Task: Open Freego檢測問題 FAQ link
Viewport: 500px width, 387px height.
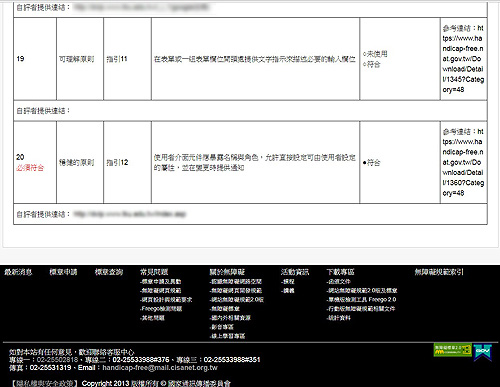Action: pos(161,309)
